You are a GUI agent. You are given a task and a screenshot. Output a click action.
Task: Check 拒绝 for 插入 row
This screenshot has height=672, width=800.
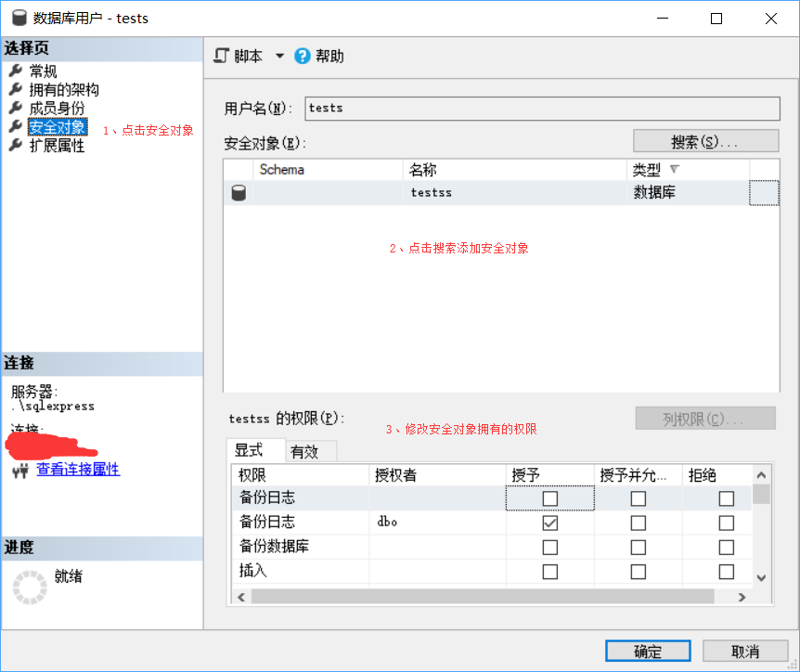[x=727, y=572]
